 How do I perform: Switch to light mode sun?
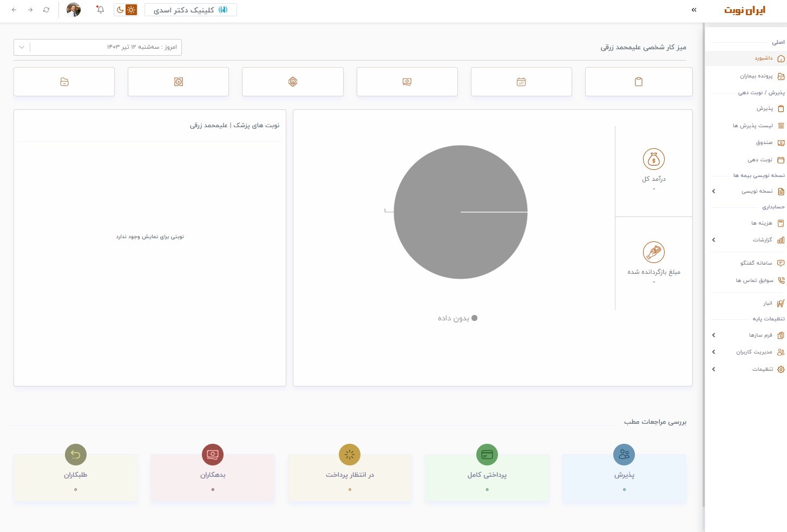pyautogui.click(x=131, y=10)
